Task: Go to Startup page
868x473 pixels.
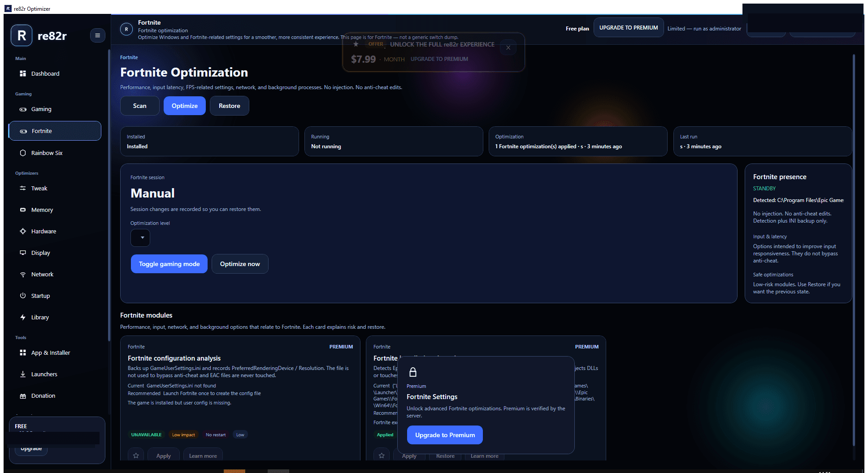Action: click(55, 296)
